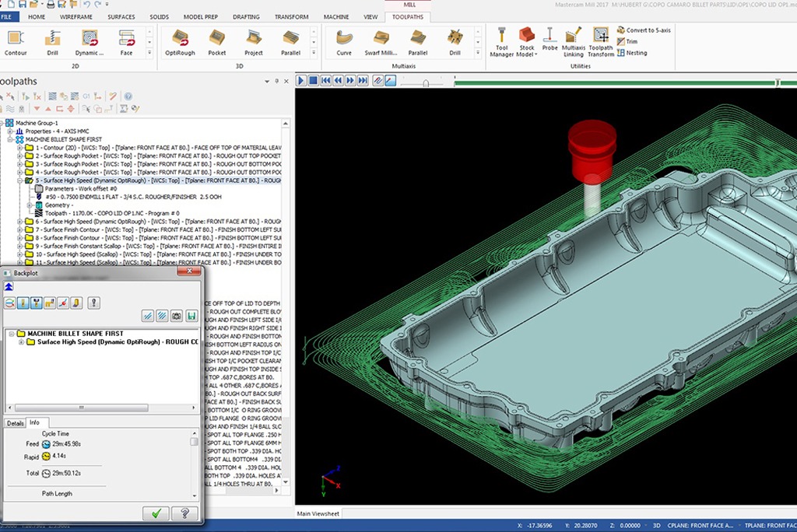The image size is (797, 532).
Task: Pick the Swarf Milling toolpath
Action: click(x=381, y=43)
